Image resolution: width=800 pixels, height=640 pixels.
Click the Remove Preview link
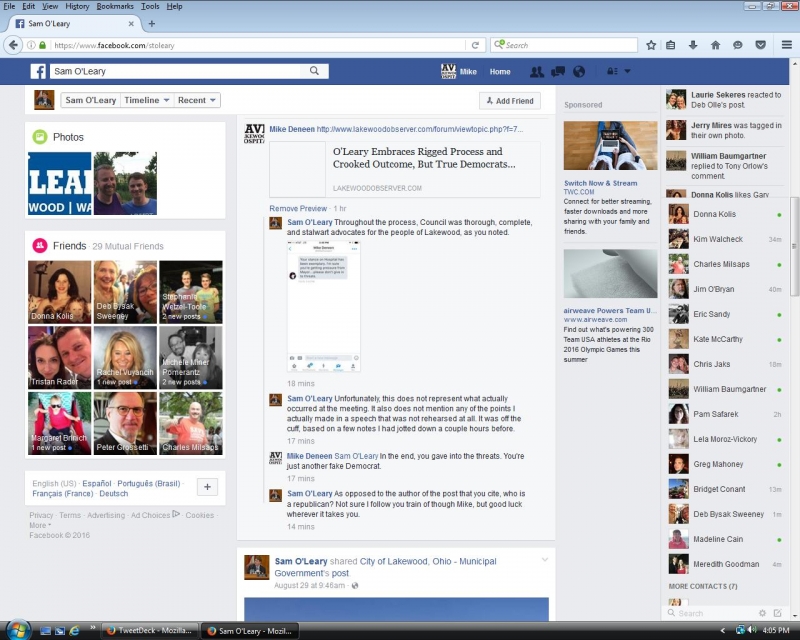pyautogui.click(x=298, y=208)
